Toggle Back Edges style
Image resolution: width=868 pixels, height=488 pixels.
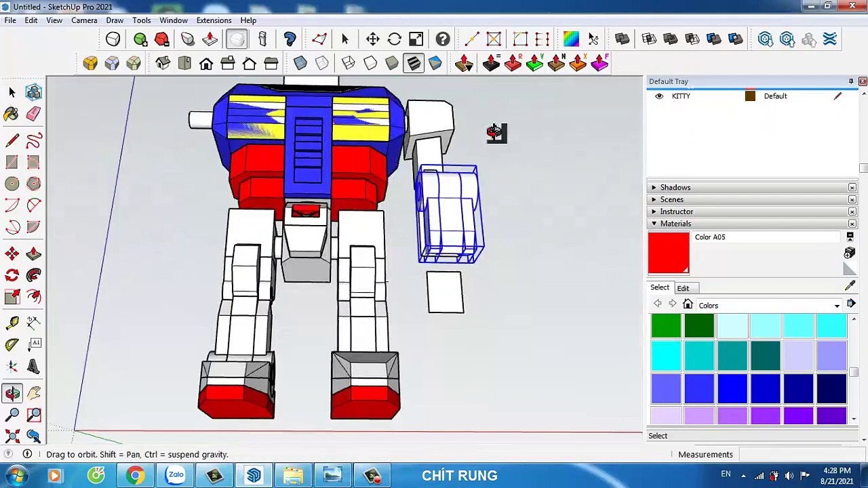click(x=322, y=64)
